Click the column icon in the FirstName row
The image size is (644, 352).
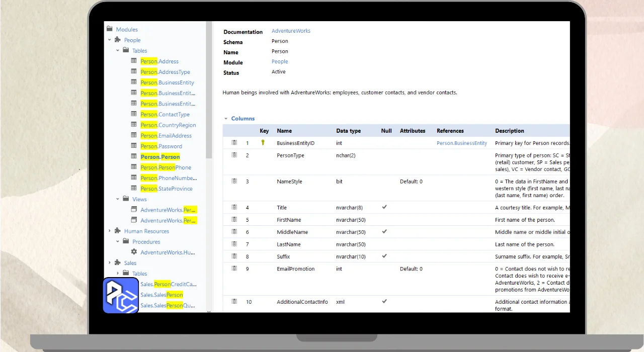coord(234,219)
